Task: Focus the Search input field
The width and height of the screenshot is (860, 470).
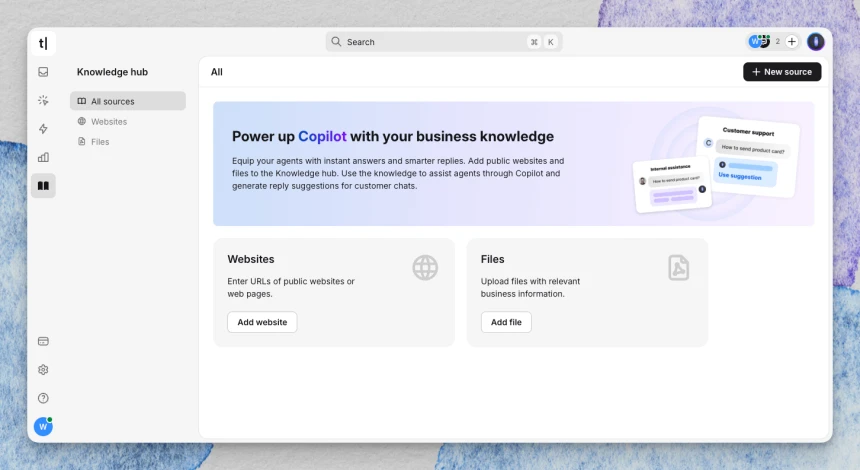Action: (x=444, y=42)
